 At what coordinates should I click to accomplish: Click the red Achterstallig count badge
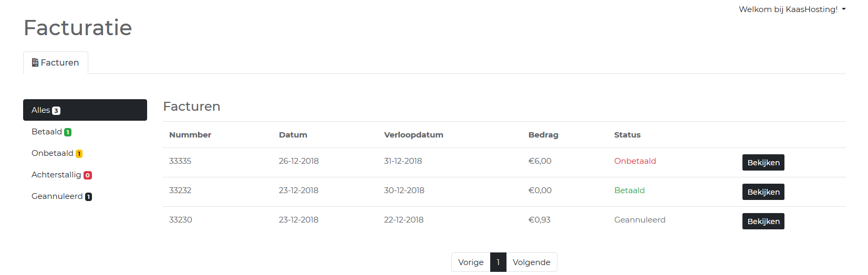tap(88, 175)
